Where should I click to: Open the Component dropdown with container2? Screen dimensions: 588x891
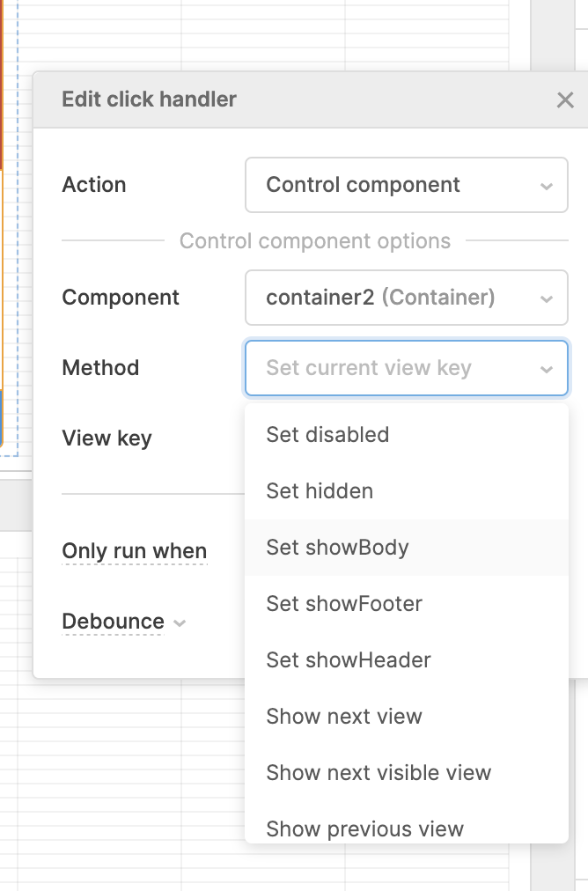406,298
